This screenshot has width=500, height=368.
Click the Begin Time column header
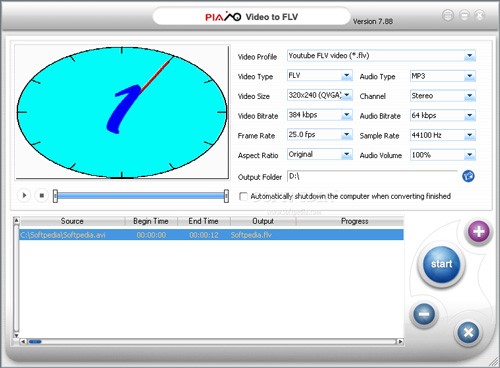(x=151, y=221)
